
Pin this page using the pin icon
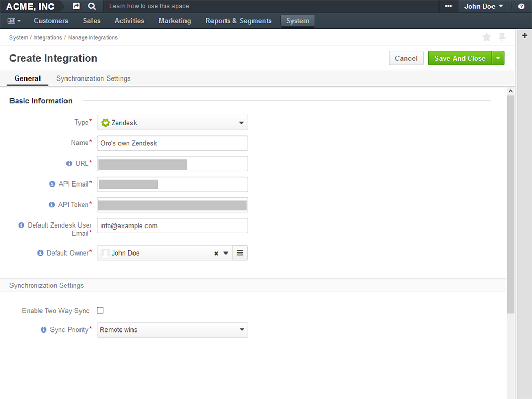point(501,37)
